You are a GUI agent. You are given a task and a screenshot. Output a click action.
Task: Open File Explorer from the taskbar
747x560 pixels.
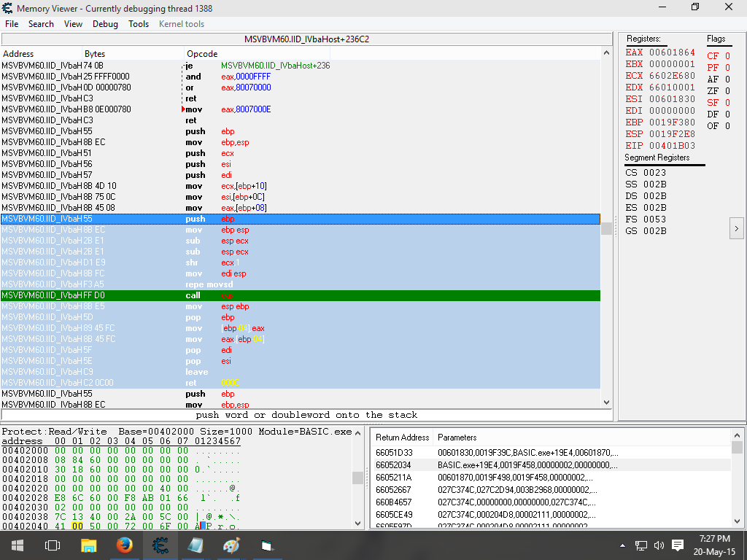tap(88, 545)
